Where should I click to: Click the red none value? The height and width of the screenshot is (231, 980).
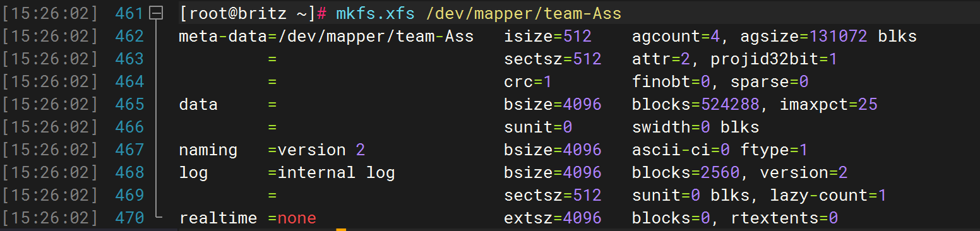(x=297, y=218)
